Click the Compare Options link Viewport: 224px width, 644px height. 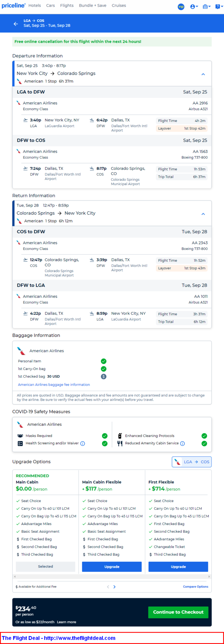(196, 587)
